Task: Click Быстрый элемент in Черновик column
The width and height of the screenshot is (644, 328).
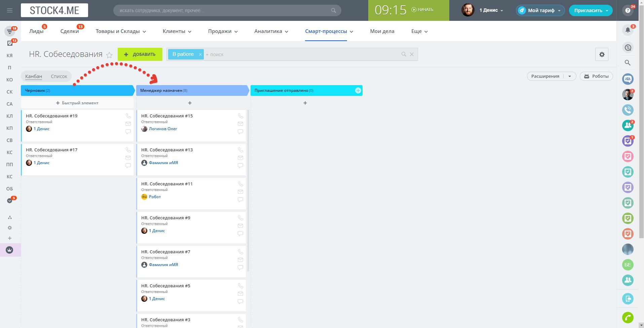Action: [77, 103]
